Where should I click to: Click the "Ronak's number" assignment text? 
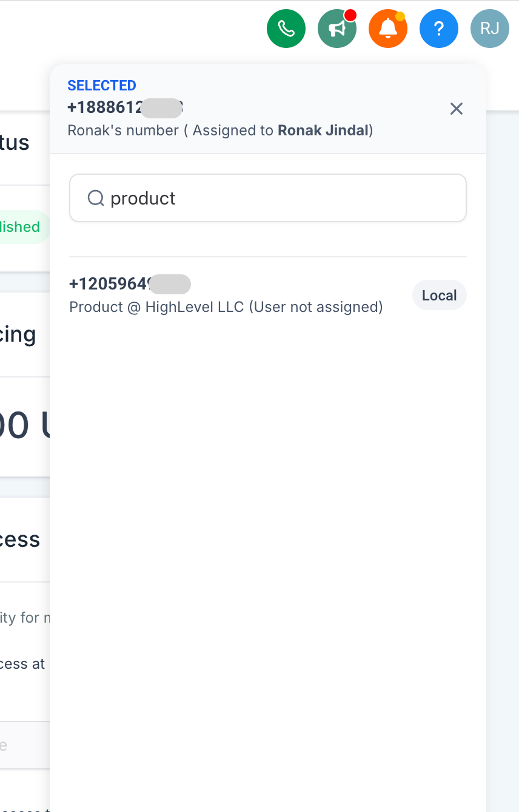coord(123,130)
